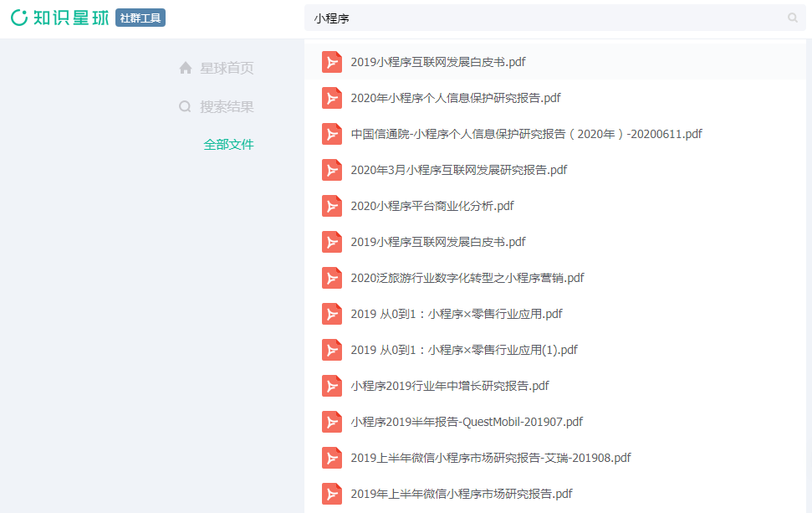Image resolution: width=812 pixels, height=513 pixels.
Task: Open 搜索结果 in the sidebar
Action: [x=227, y=107]
